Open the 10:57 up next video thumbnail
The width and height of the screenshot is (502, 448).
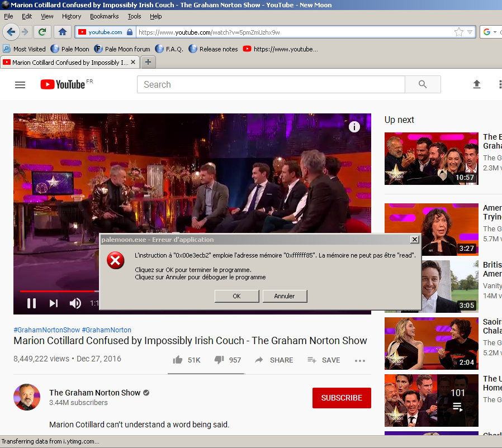tap(431, 159)
